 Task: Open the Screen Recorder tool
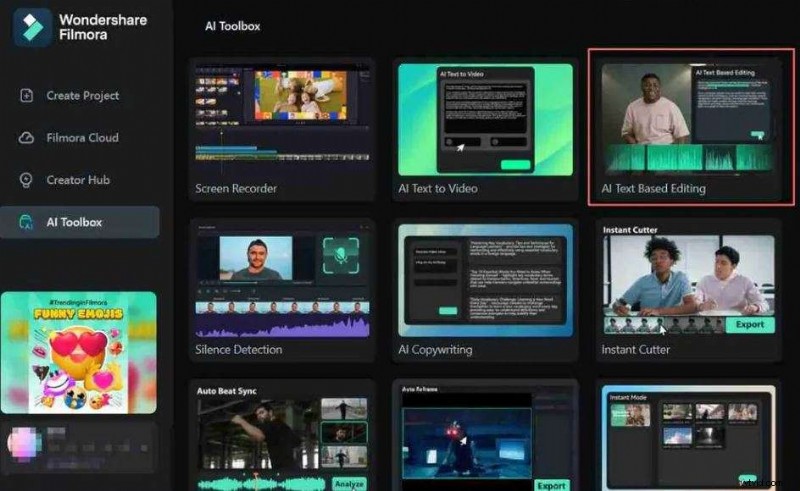(x=282, y=128)
